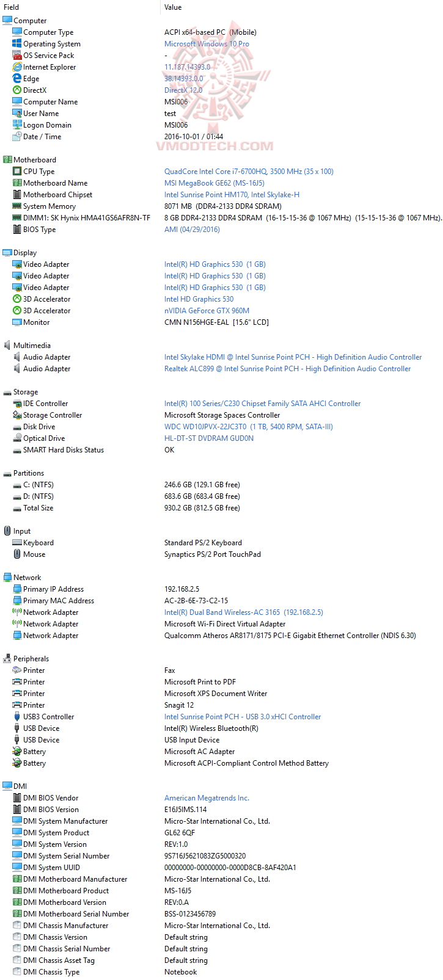This screenshot has width=443, height=980.
Task: Click the Display section icon
Action: 7,252
